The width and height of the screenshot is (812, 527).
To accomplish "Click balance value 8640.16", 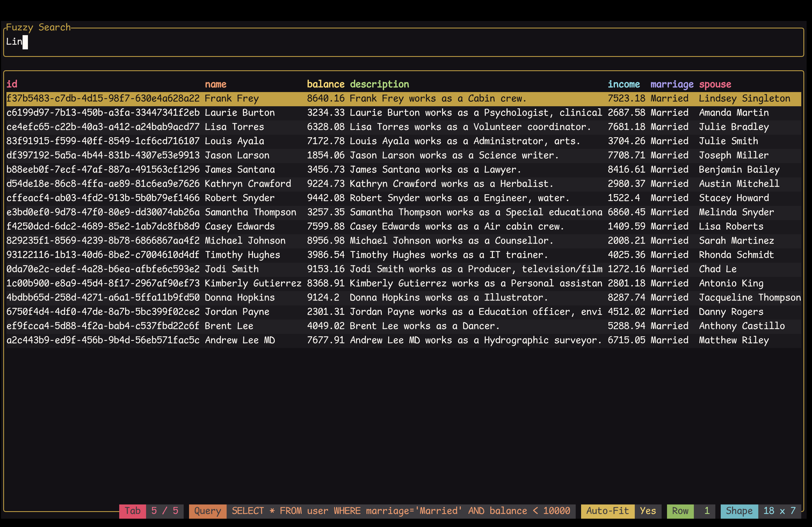I will 325,98.
